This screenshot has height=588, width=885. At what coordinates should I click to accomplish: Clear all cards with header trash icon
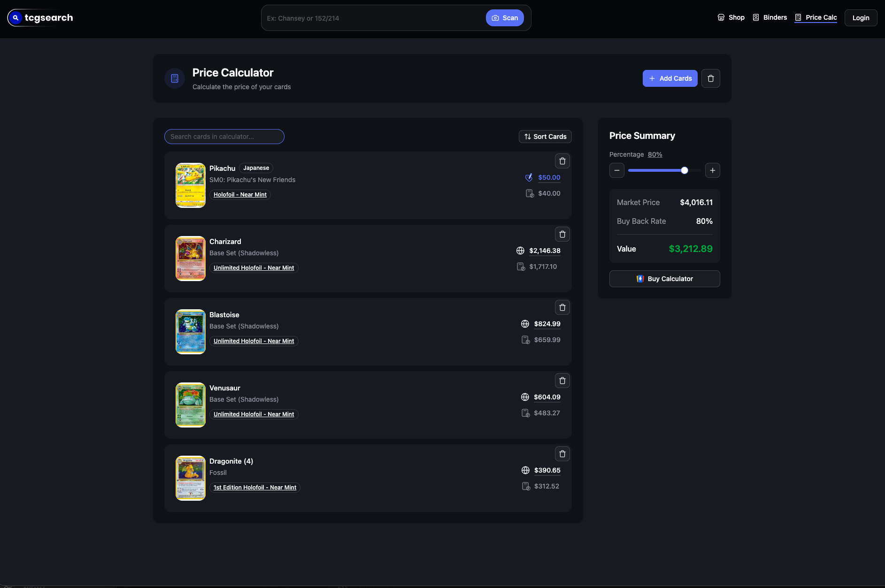[x=711, y=78]
